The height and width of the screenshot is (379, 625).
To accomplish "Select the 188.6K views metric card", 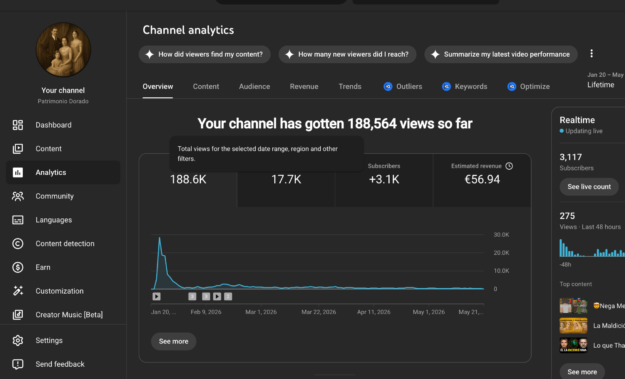I will [188, 180].
